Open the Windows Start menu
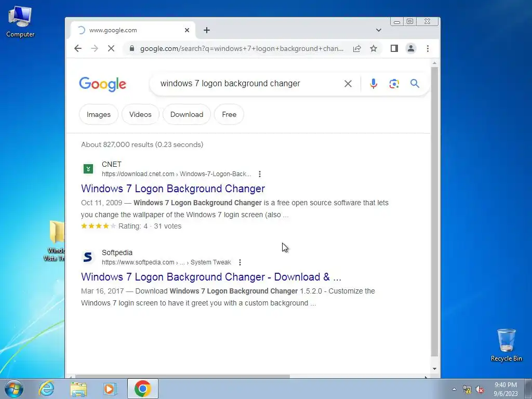The width and height of the screenshot is (532, 399). [x=14, y=389]
